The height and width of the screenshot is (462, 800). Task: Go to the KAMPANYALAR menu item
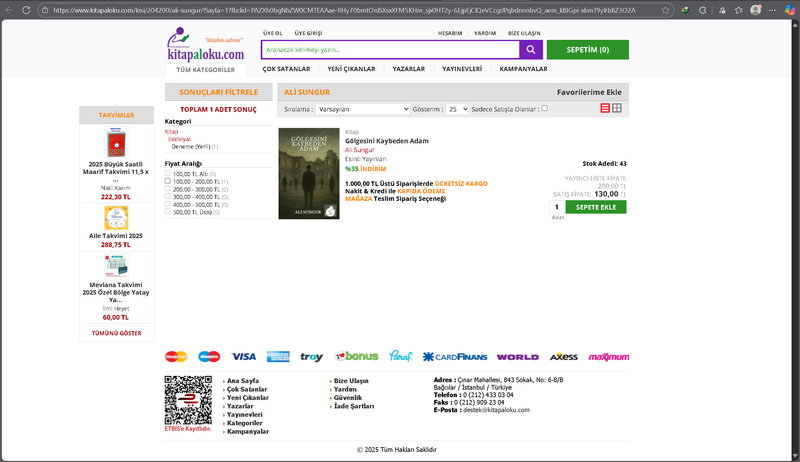coord(523,69)
